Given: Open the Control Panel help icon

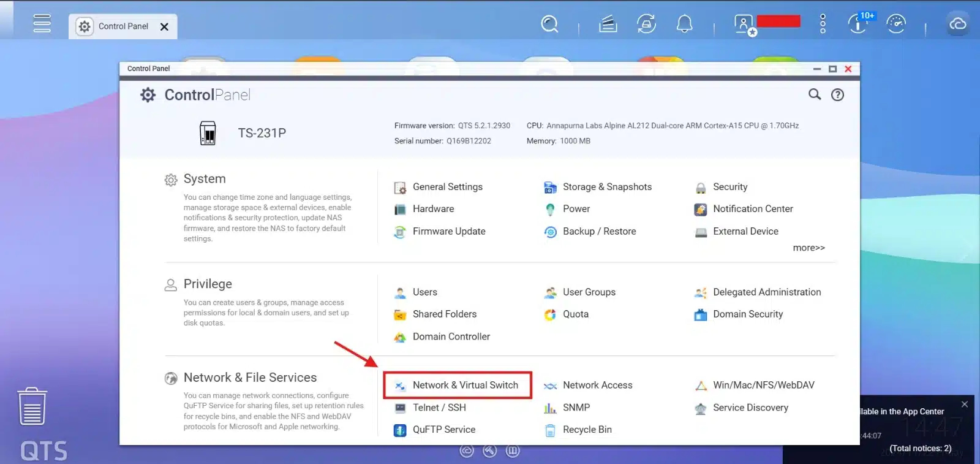Looking at the screenshot, I should 837,95.
